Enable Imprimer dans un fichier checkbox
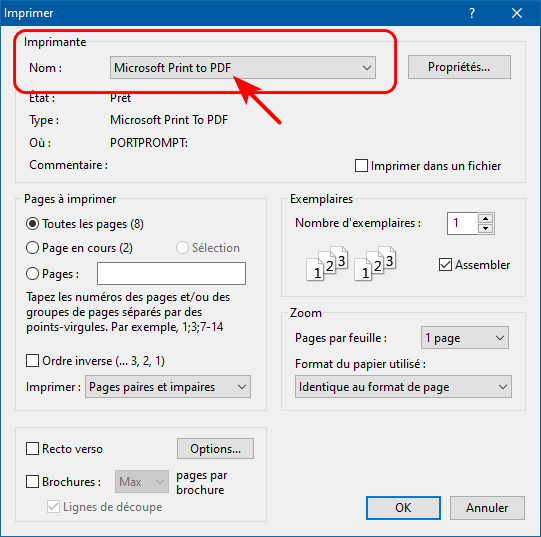The width and height of the screenshot is (541, 537). pyautogui.click(x=361, y=165)
